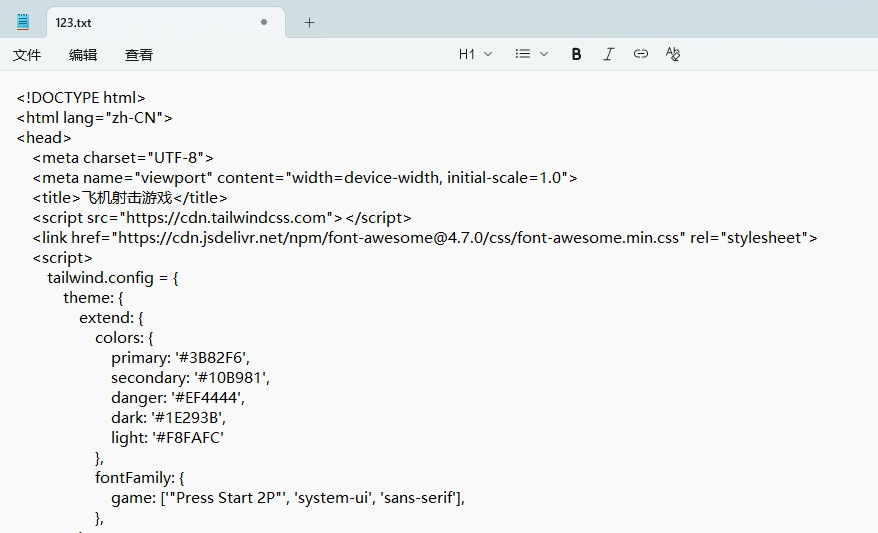The width and height of the screenshot is (878, 533).
Task: Click the font-awesome jsdelivr URL text
Action: (x=400, y=237)
